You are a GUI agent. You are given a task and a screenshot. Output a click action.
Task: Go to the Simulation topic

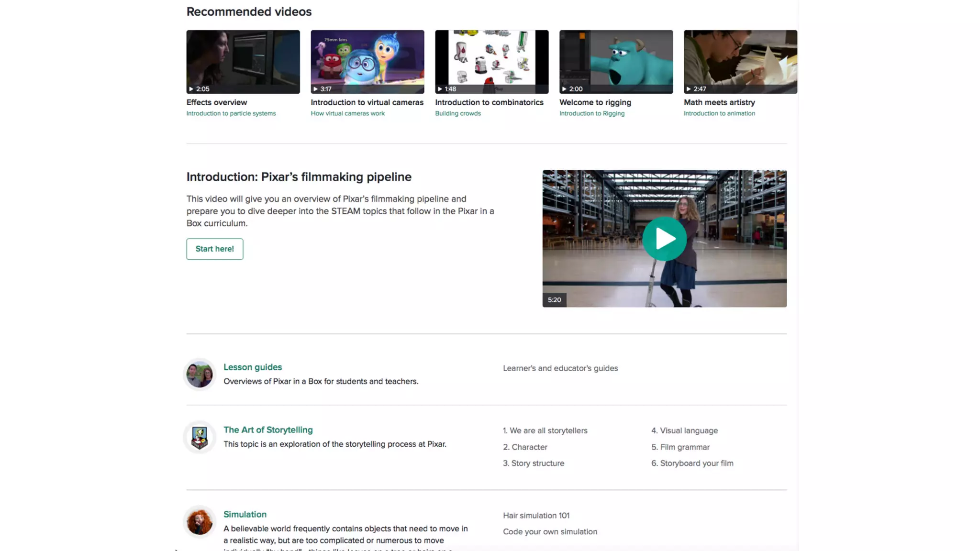tap(245, 514)
